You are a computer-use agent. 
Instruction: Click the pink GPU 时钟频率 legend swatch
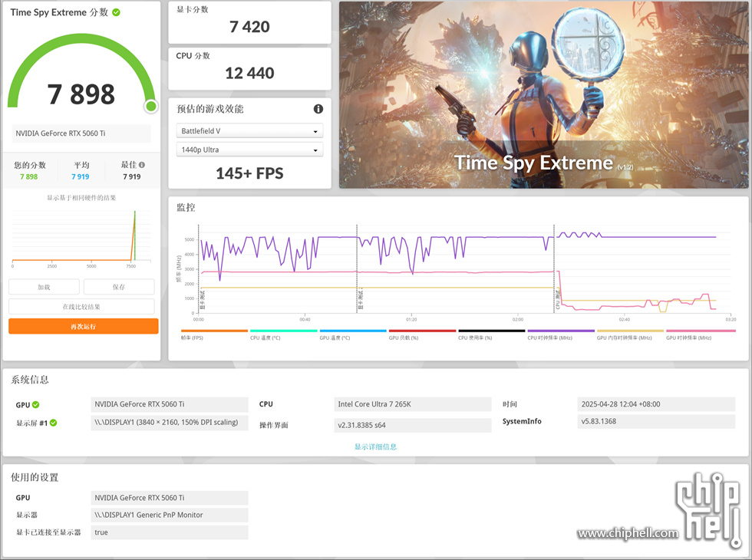701,331
